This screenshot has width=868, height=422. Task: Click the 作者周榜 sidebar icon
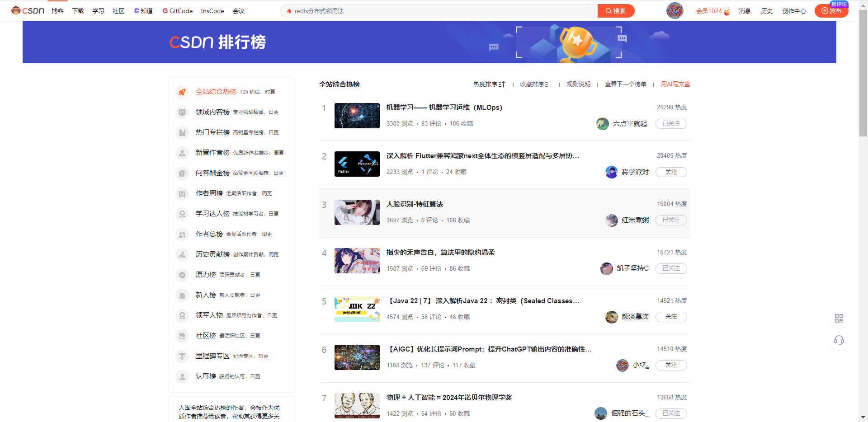coord(182,193)
